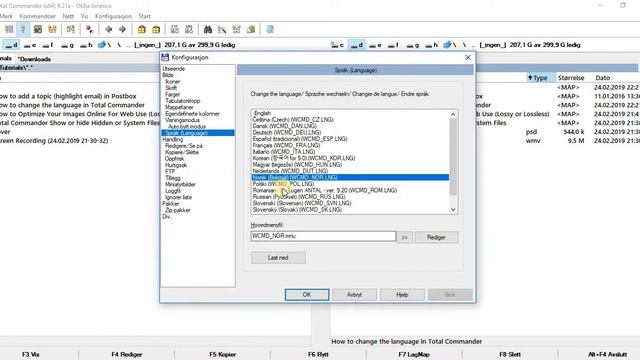The image size is (640, 360).
Task: Open the Konfigurasjon menu
Action: tap(113, 16)
